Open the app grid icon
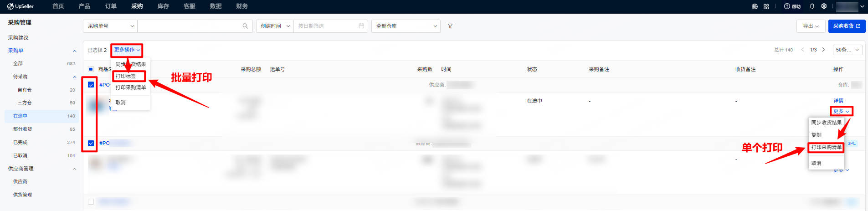 point(766,6)
